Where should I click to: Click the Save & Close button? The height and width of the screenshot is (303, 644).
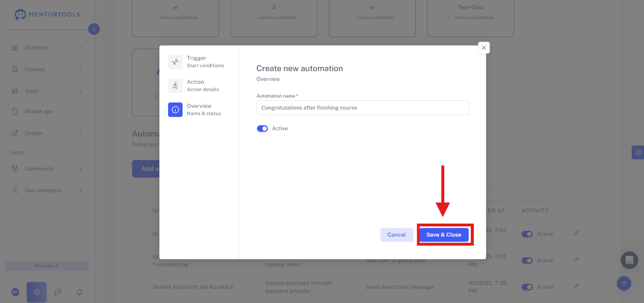pyautogui.click(x=444, y=235)
